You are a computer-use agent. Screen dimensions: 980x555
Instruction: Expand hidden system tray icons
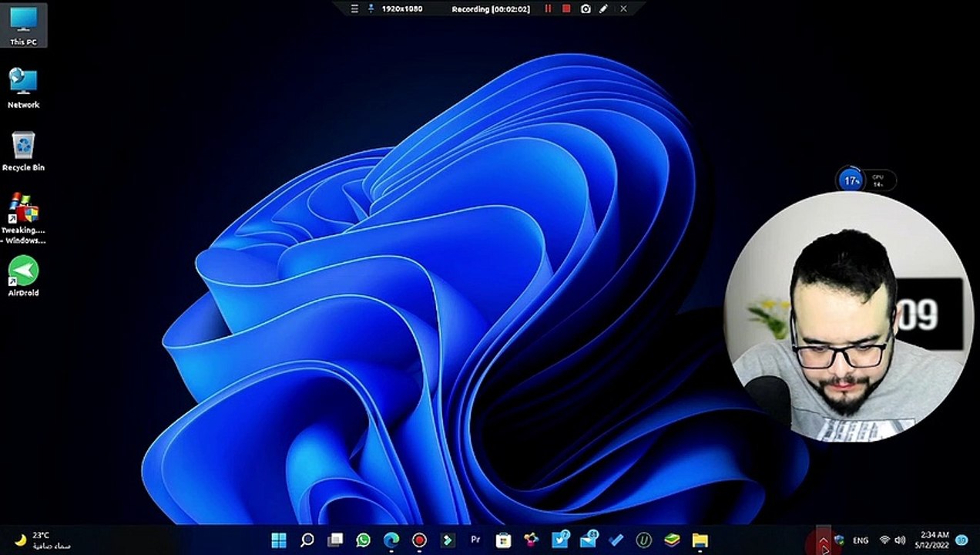point(823,540)
